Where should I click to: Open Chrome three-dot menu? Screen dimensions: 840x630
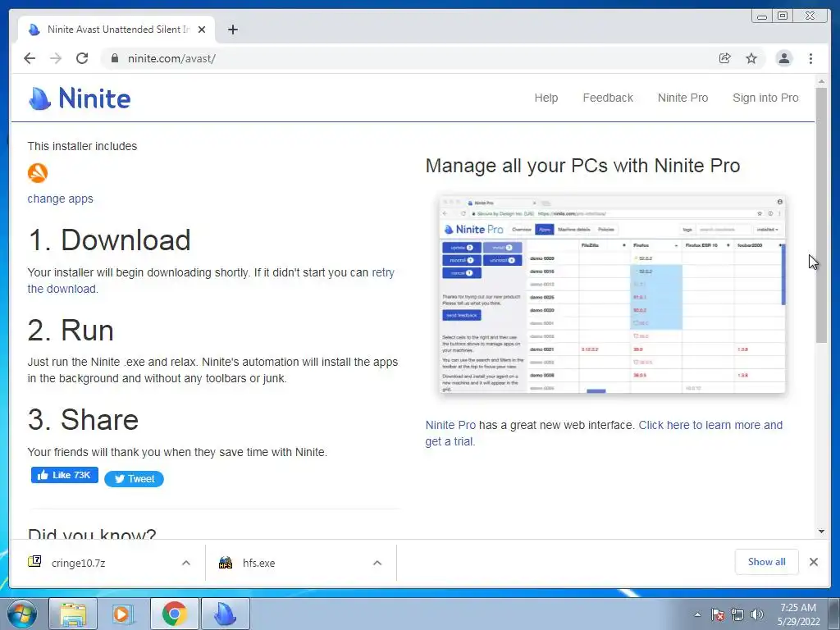point(810,58)
